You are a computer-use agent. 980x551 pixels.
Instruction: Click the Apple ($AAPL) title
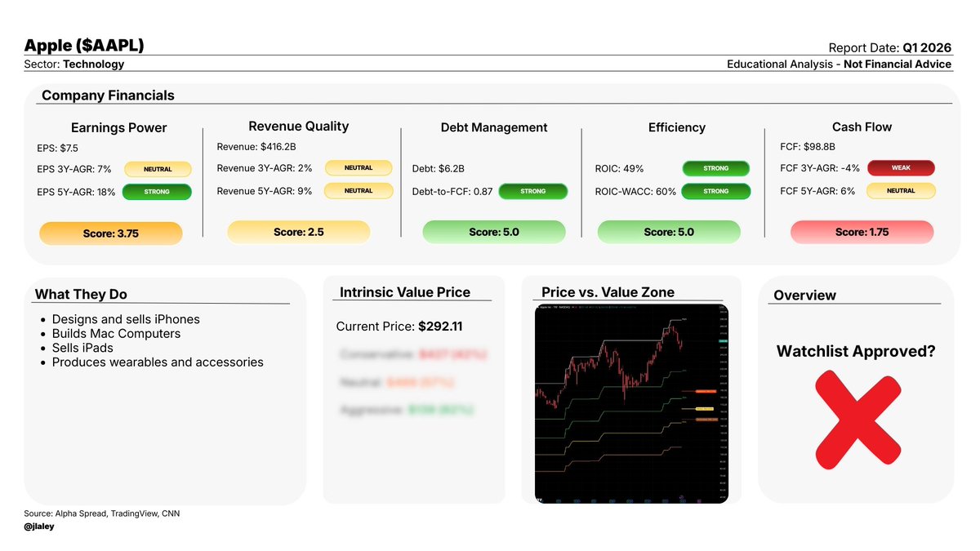click(x=84, y=45)
